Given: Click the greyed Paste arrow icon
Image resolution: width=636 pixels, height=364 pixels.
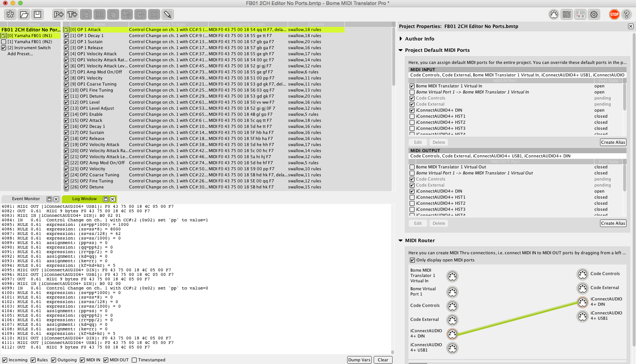Looking at the screenshot, I should pos(140,14).
